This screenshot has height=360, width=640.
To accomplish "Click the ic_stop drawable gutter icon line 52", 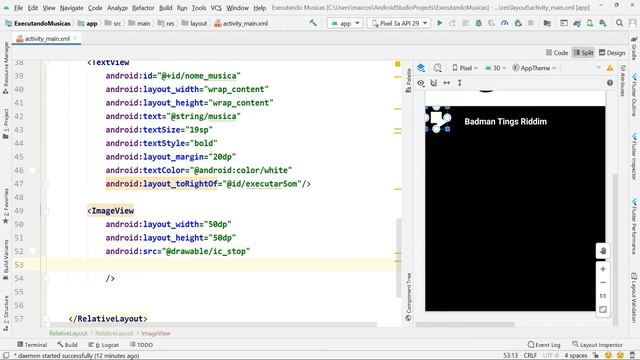I will click(32, 251).
